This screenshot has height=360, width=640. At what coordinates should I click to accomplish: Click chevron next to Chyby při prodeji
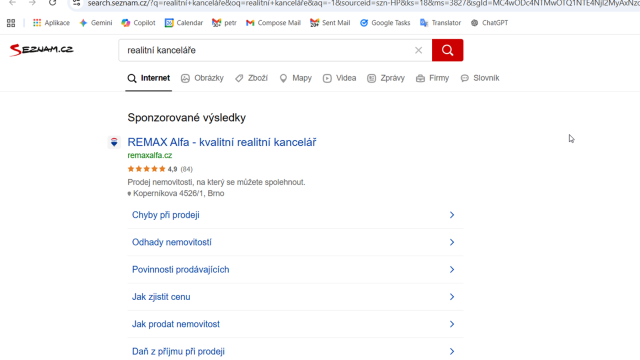click(x=452, y=215)
